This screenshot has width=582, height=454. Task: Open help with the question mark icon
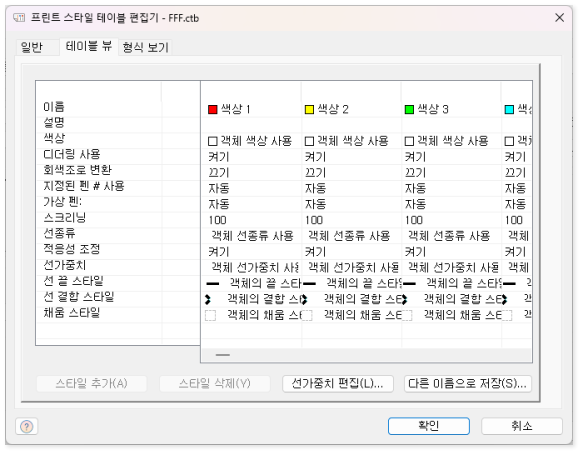27,427
